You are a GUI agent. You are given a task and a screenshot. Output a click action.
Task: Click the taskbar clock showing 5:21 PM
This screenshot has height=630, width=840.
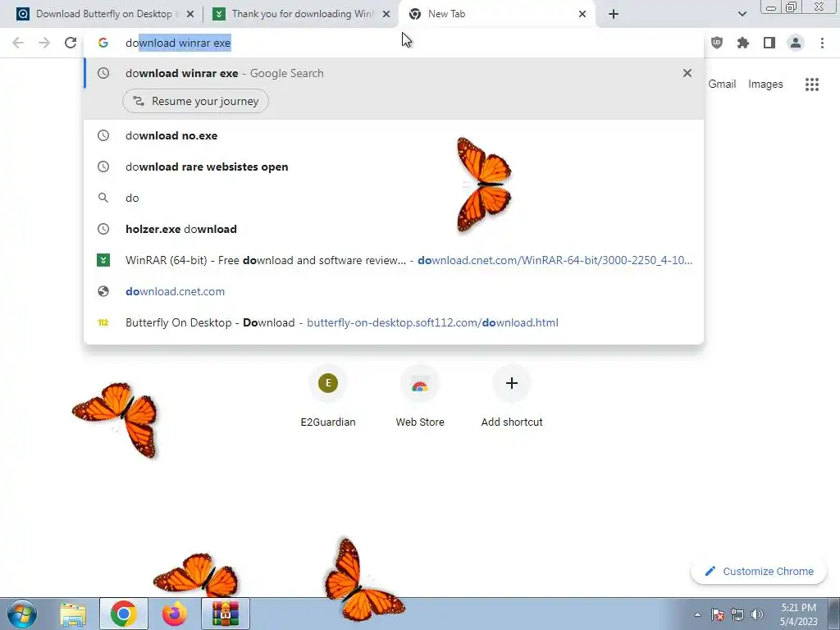coord(799,614)
